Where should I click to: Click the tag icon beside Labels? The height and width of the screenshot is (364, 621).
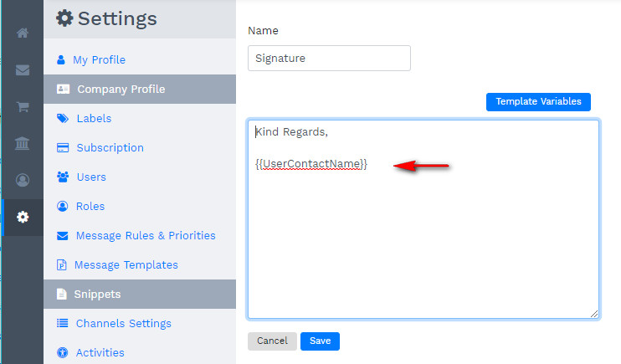pyautogui.click(x=62, y=119)
